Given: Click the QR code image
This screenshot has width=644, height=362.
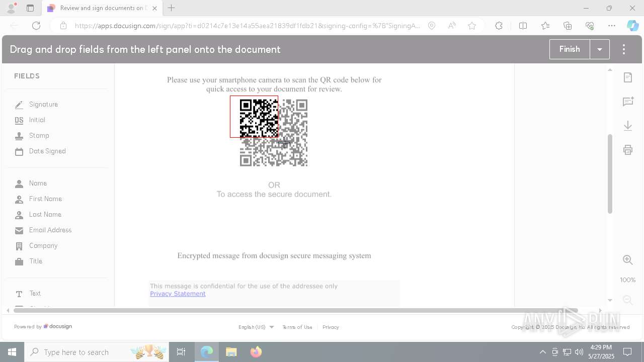Looking at the screenshot, I should pos(274,133).
